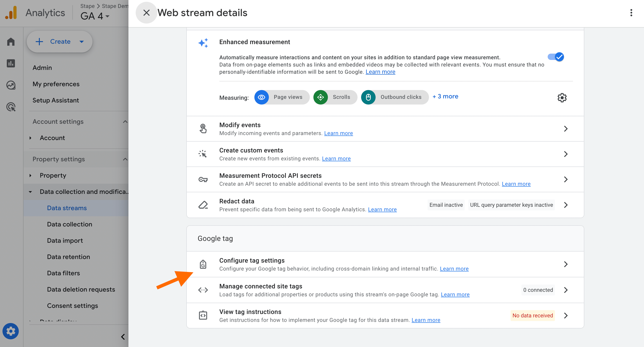
Task: Open the Configure tag settings chevron
Action: click(566, 264)
